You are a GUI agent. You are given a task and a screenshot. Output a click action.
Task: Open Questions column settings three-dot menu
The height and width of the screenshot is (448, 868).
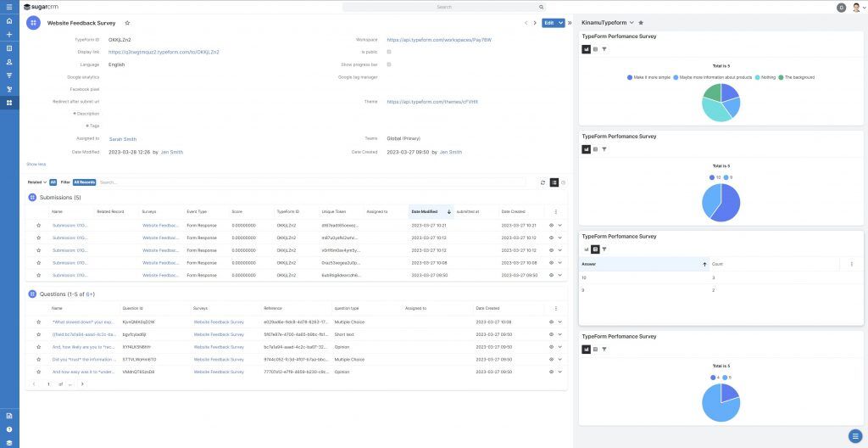point(556,308)
